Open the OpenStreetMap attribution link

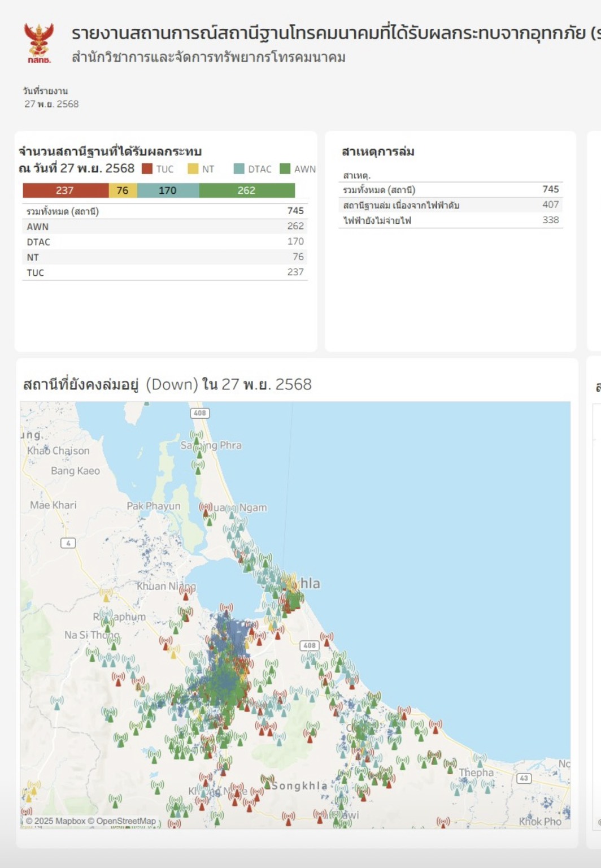point(121,821)
